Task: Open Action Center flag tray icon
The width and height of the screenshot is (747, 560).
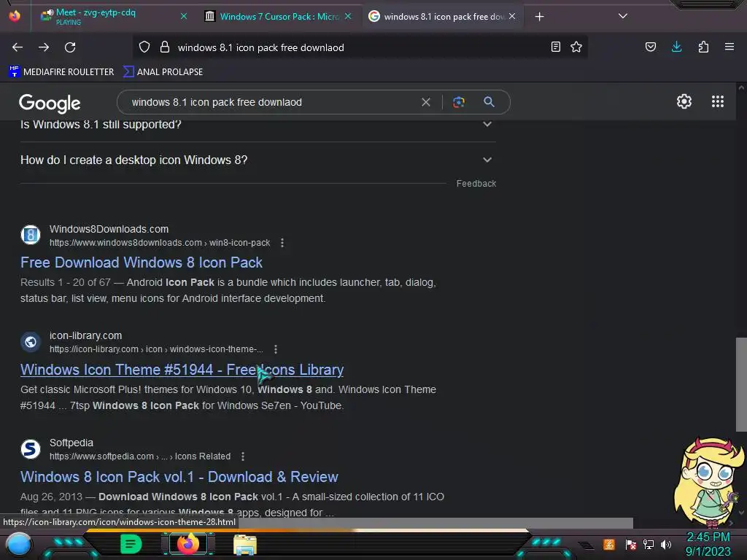Action: tap(631, 544)
